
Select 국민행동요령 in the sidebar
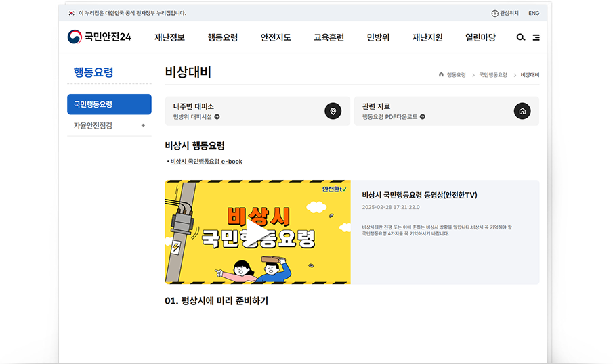point(109,104)
